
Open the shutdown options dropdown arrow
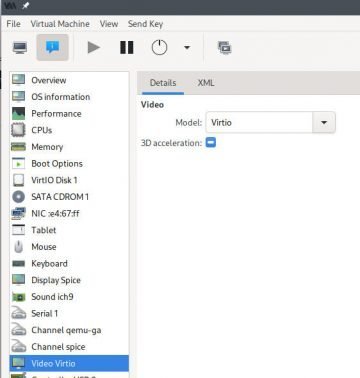click(187, 47)
